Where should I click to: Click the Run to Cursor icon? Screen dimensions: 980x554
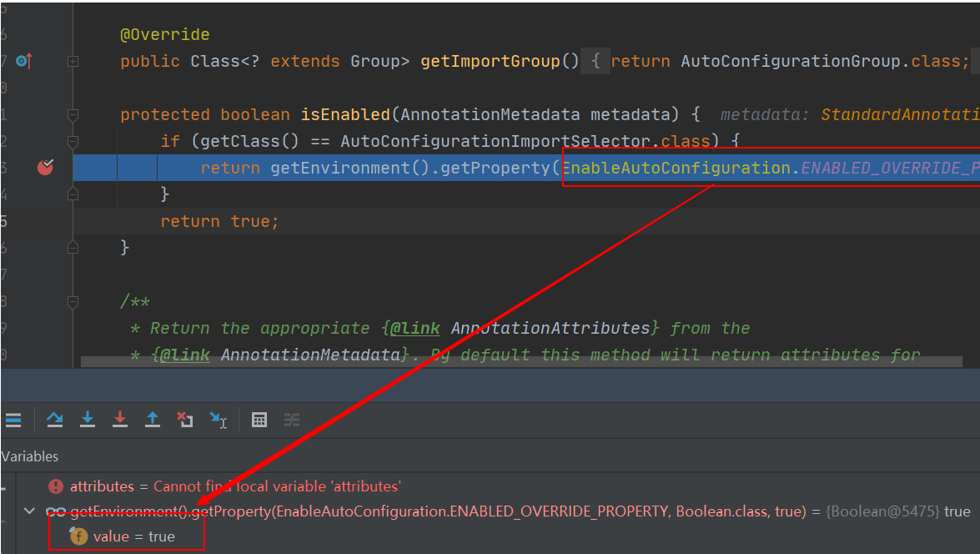pyautogui.click(x=219, y=420)
